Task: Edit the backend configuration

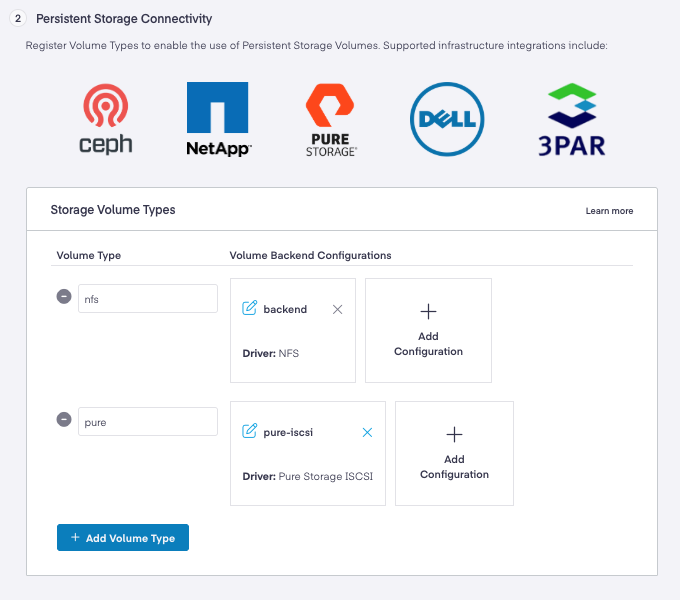Action: tap(250, 309)
